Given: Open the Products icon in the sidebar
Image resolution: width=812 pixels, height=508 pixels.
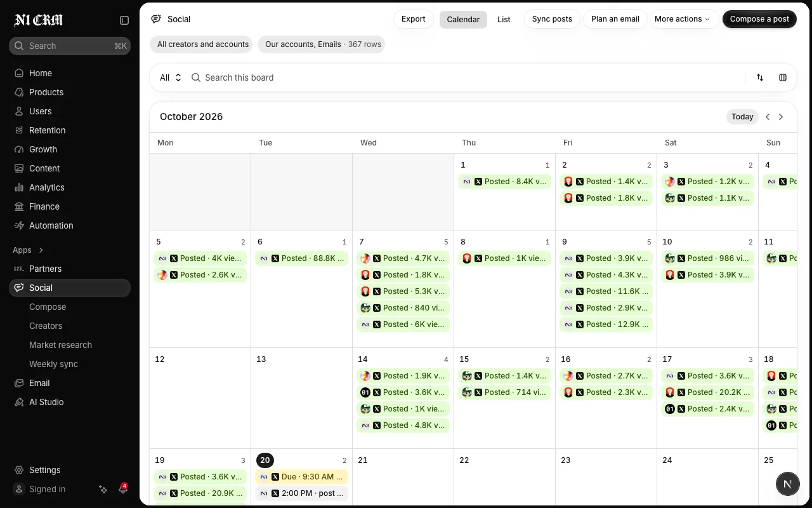Looking at the screenshot, I should [x=19, y=92].
